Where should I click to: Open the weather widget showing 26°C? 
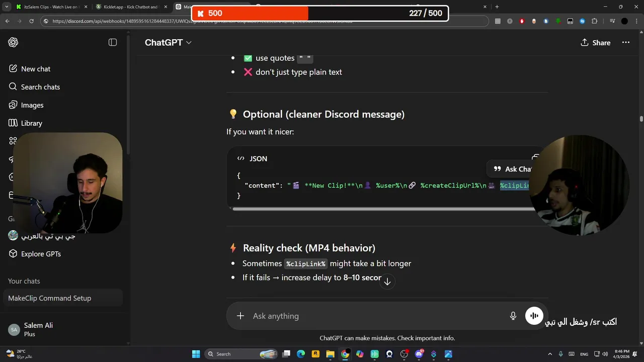coord(19,354)
